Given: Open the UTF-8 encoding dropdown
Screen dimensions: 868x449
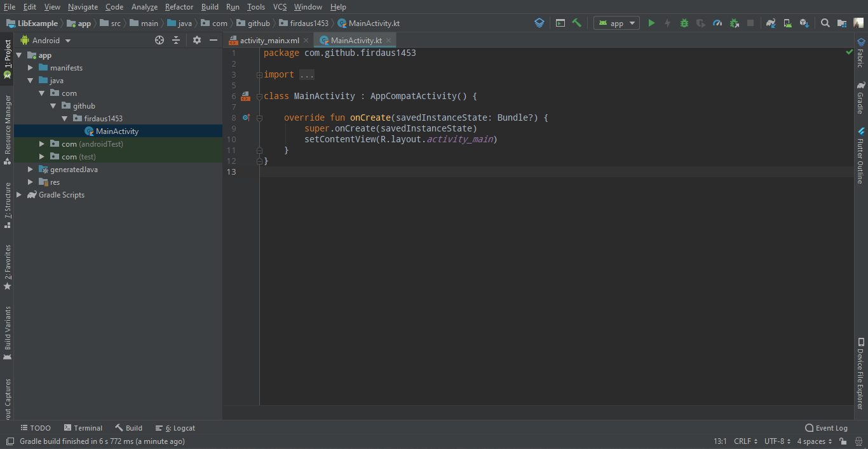Looking at the screenshot, I should [778, 441].
